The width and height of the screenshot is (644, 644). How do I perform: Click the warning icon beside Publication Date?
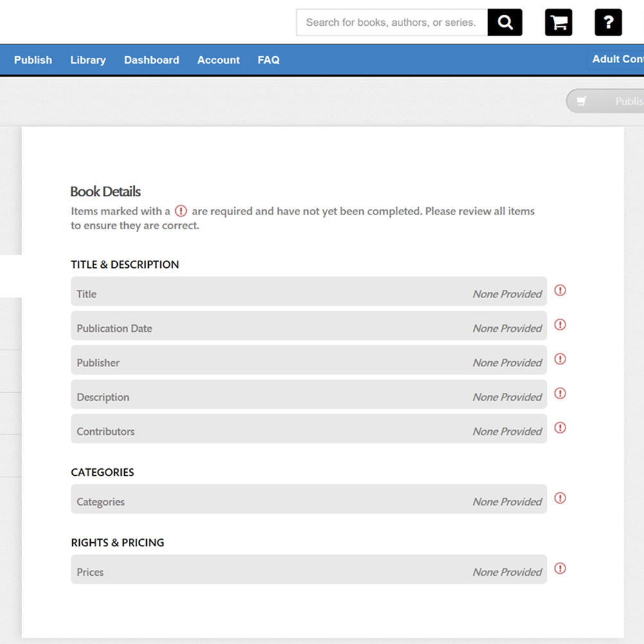(560, 325)
